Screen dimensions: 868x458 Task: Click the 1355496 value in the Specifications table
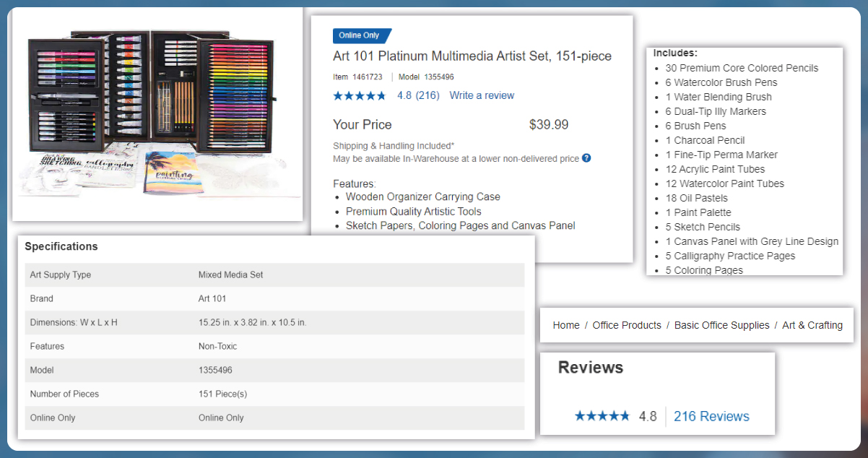(x=215, y=370)
